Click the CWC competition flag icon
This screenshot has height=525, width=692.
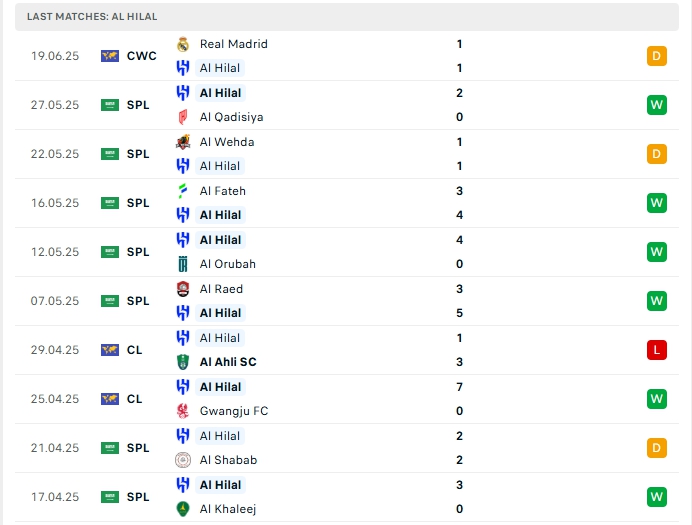coord(110,56)
